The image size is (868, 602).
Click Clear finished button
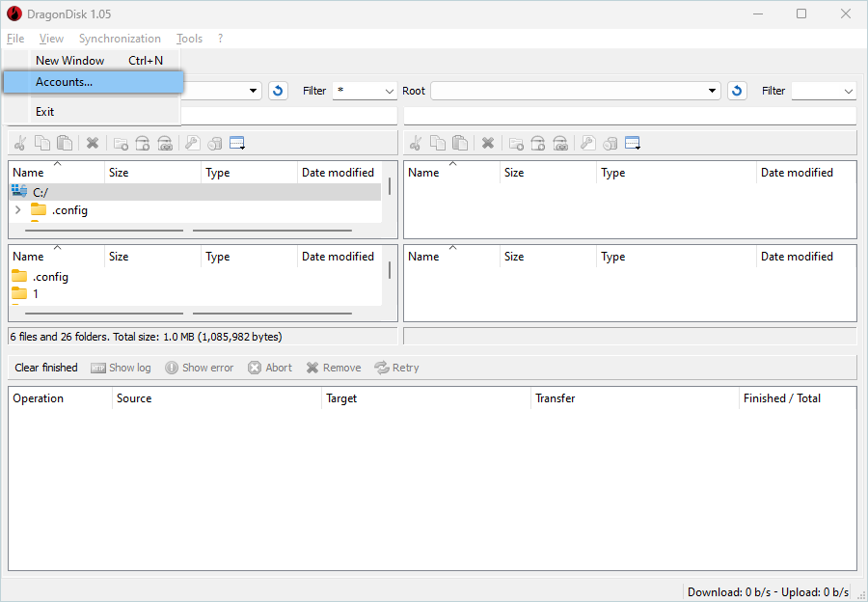click(46, 368)
